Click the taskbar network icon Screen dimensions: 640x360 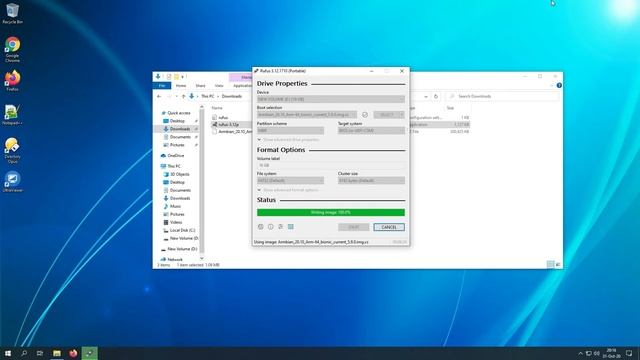coord(589,353)
